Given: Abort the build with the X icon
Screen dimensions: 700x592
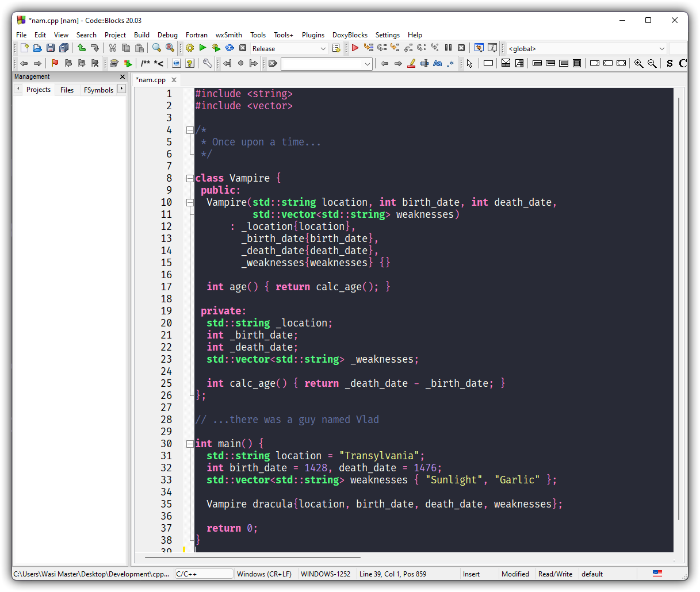Looking at the screenshot, I should click(x=242, y=48).
